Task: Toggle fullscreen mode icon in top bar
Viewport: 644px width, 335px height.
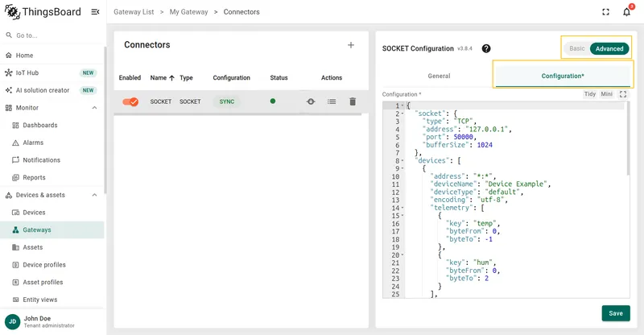Action: point(606,12)
